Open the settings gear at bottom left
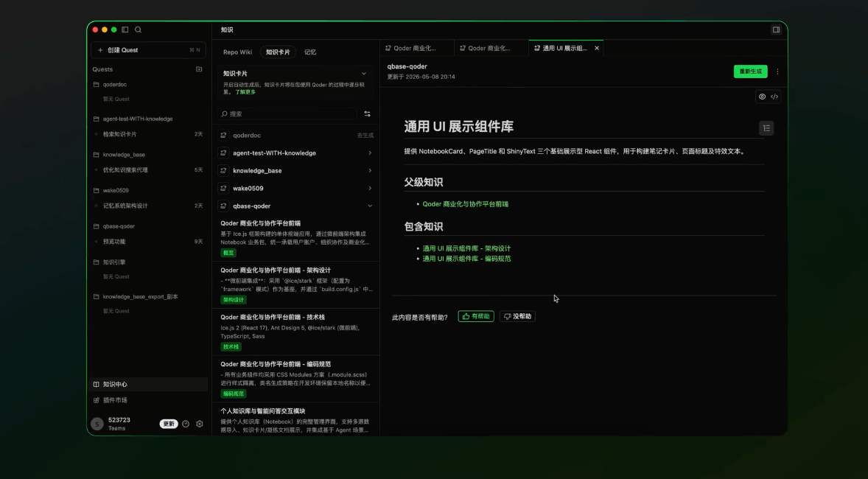This screenshot has width=868, height=479. click(x=199, y=424)
